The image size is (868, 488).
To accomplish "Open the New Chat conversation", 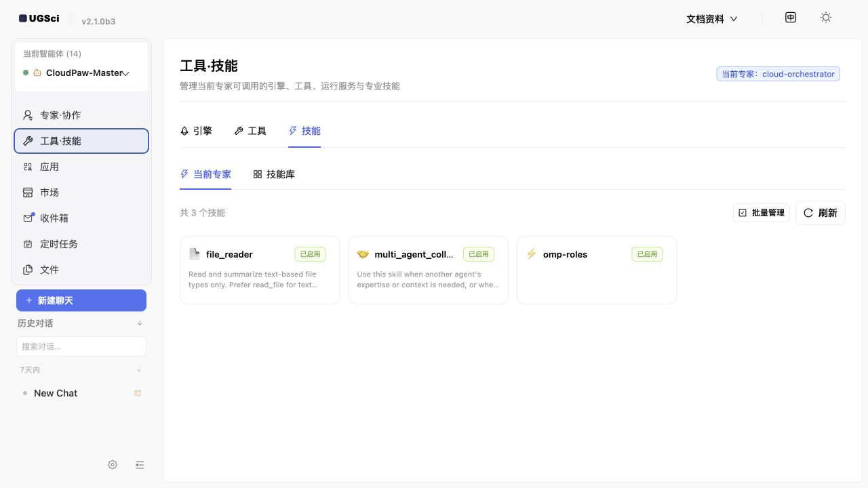I will [x=81, y=393].
